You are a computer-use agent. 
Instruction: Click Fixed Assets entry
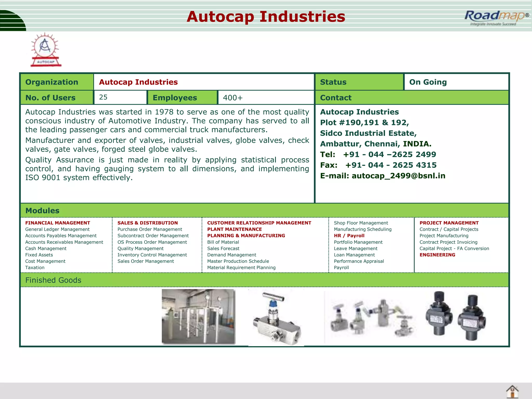click(x=39, y=255)
